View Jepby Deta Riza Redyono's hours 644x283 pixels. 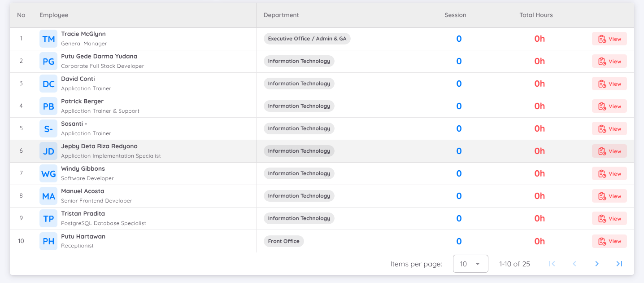coord(609,151)
